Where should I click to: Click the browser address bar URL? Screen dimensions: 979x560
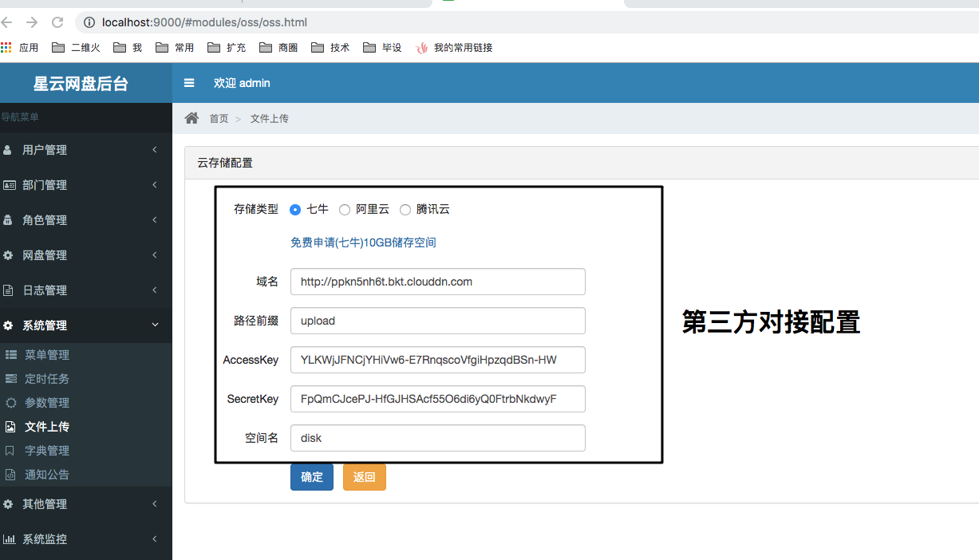(x=204, y=22)
